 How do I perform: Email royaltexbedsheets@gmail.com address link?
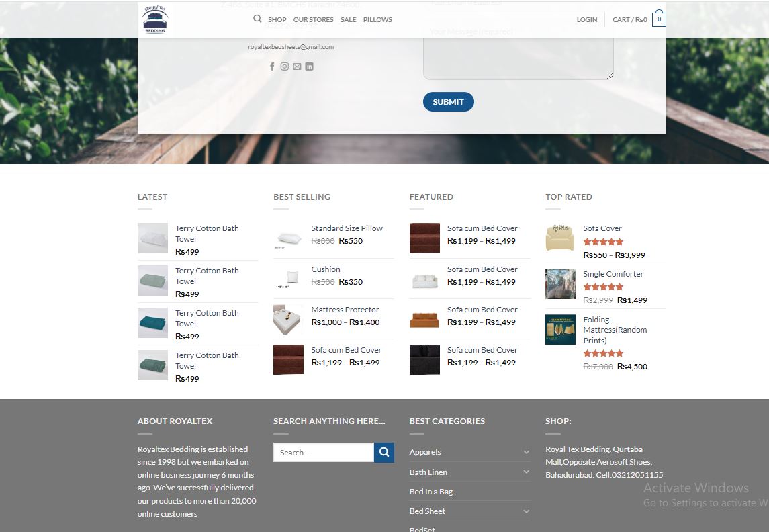click(291, 46)
